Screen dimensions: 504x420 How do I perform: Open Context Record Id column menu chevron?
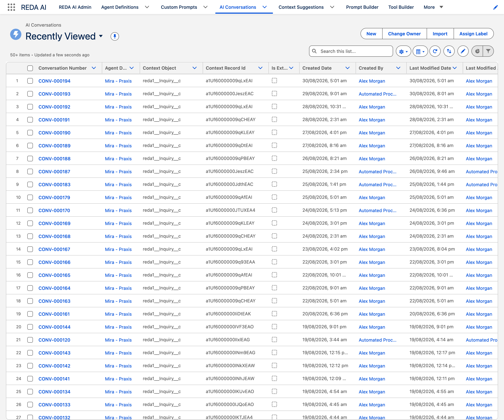click(x=260, y=68)
